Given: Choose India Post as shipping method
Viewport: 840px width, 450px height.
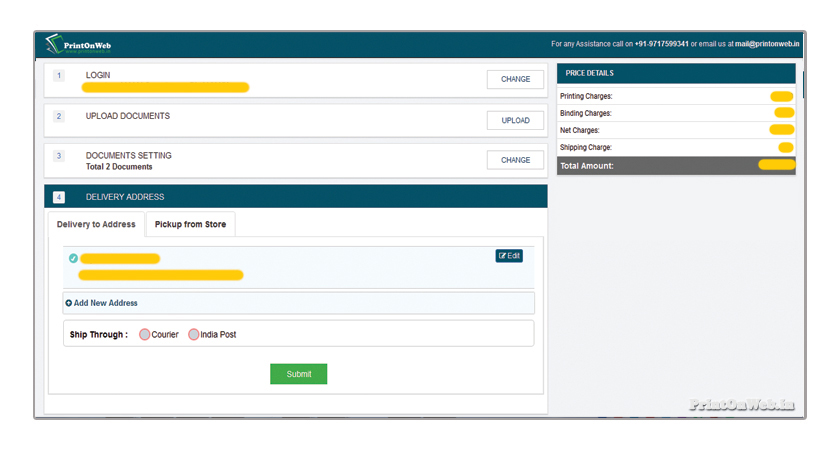Looking at the screenshot, I should point(194,334).
